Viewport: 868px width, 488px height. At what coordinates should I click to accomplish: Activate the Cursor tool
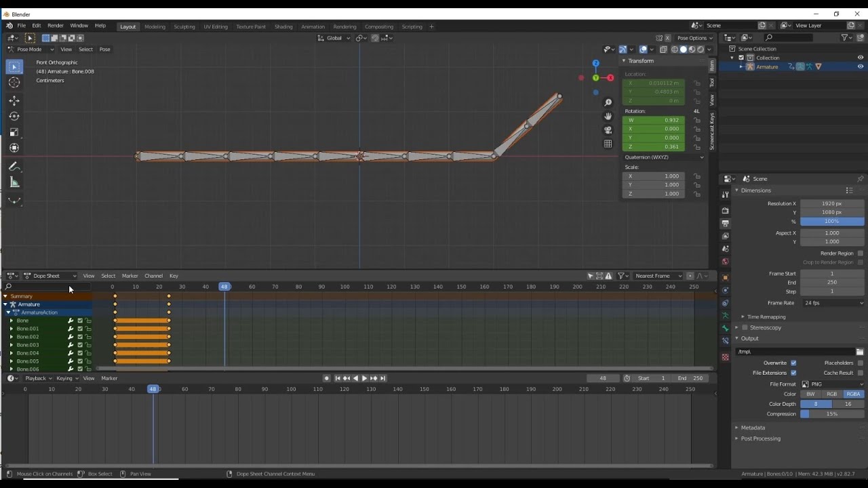click(x=14, y=83)
